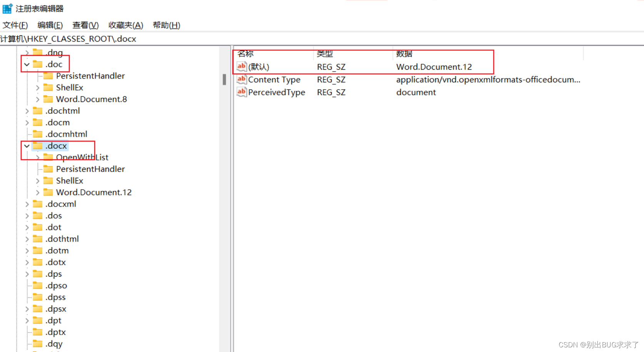Expand the Word.Document.12 tree key
This screenshot has height=352, width=644.
(x=38, y=192)
